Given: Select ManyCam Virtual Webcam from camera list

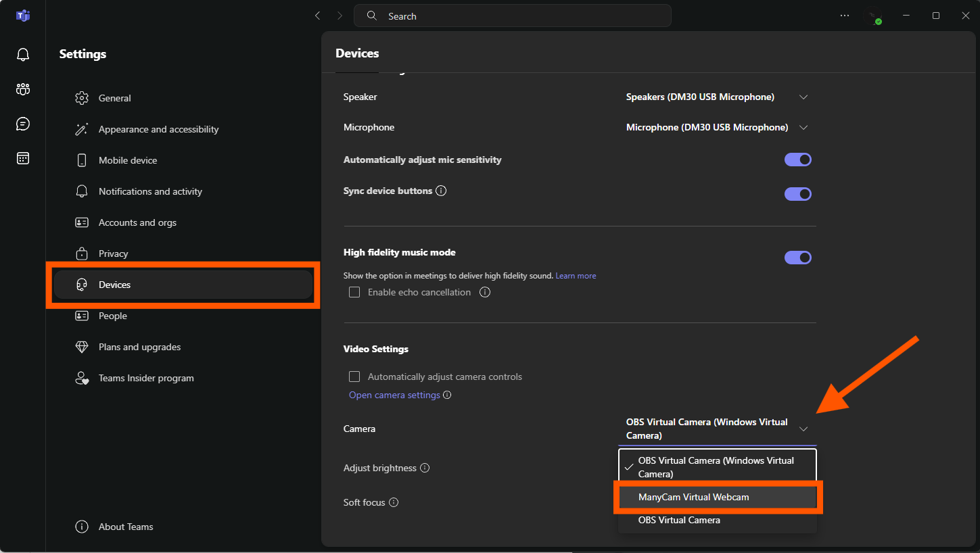Looking at the screenshot, I should point(694,497).
